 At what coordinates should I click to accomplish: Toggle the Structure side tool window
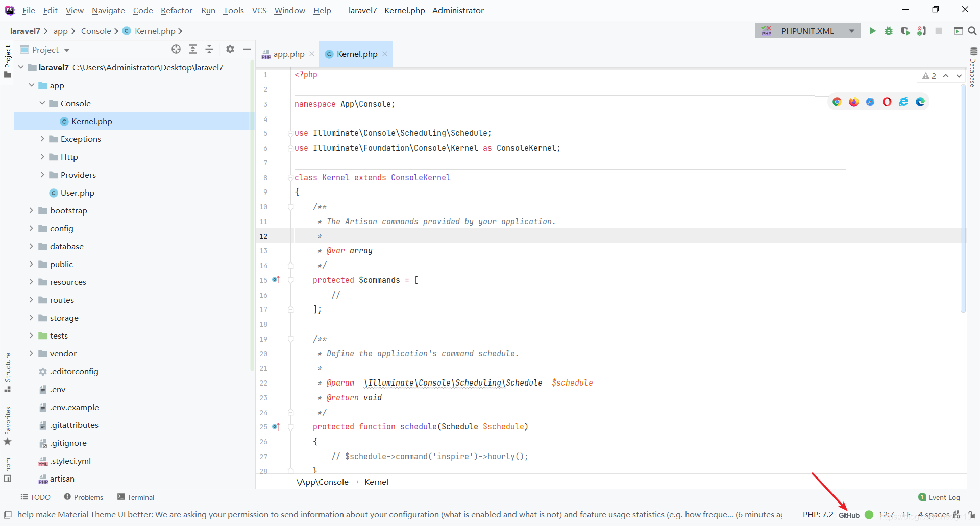click(x=8, y=373)
